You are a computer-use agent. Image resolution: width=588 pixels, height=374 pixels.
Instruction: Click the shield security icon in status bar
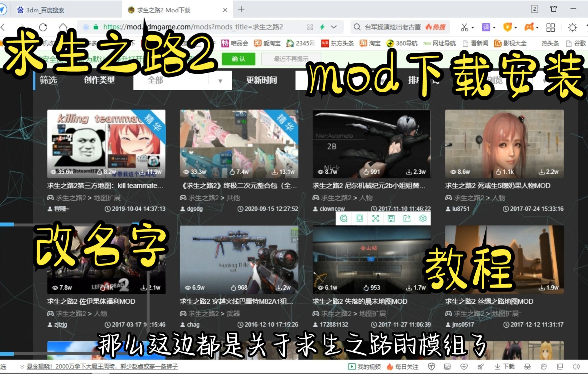[x=431, y=366]
